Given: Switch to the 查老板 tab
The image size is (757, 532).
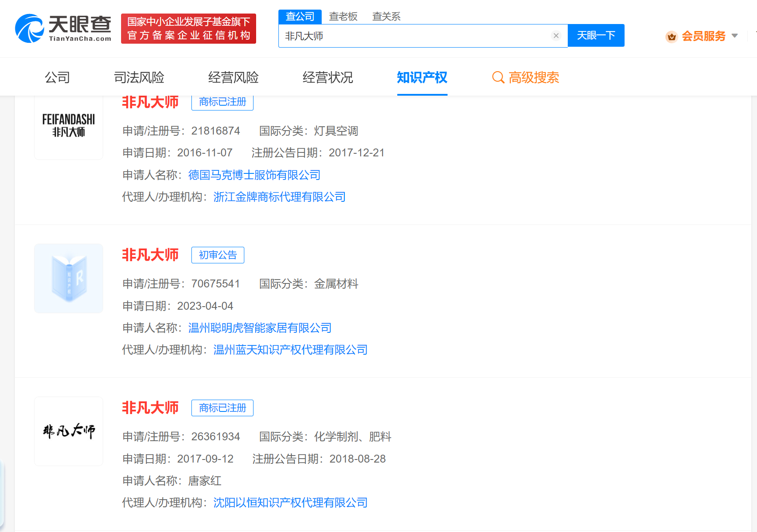Looking at the screenshot, I should pos(343,16).
